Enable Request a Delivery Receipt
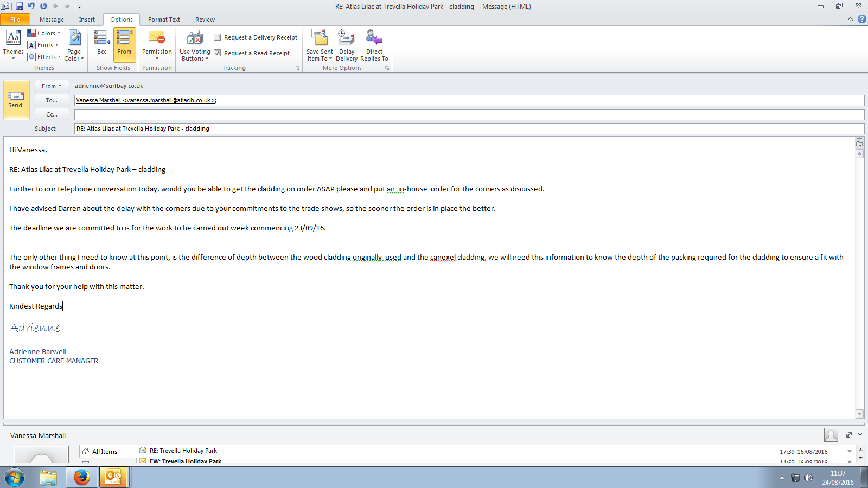868x488 pixels. 218,37
